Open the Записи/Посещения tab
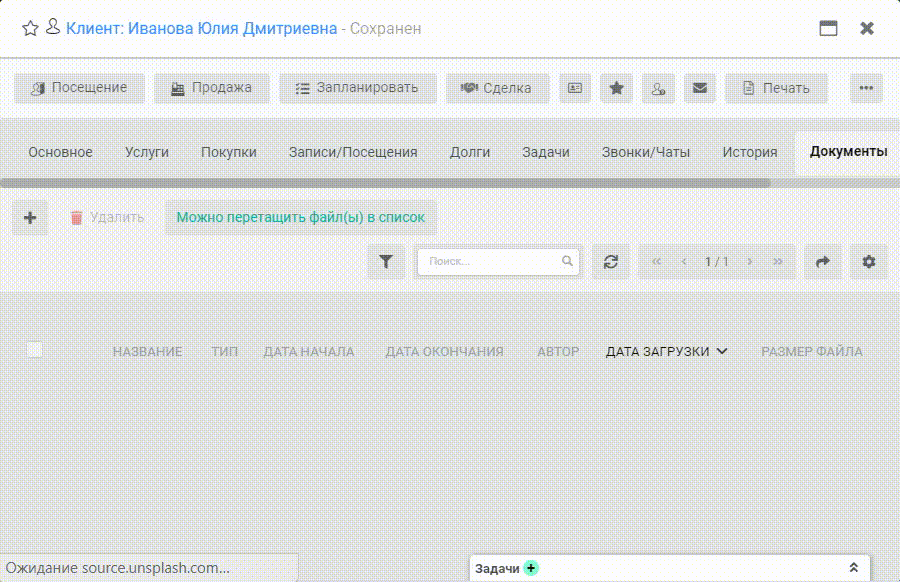The image size is (900, 582). pos(353,152)
